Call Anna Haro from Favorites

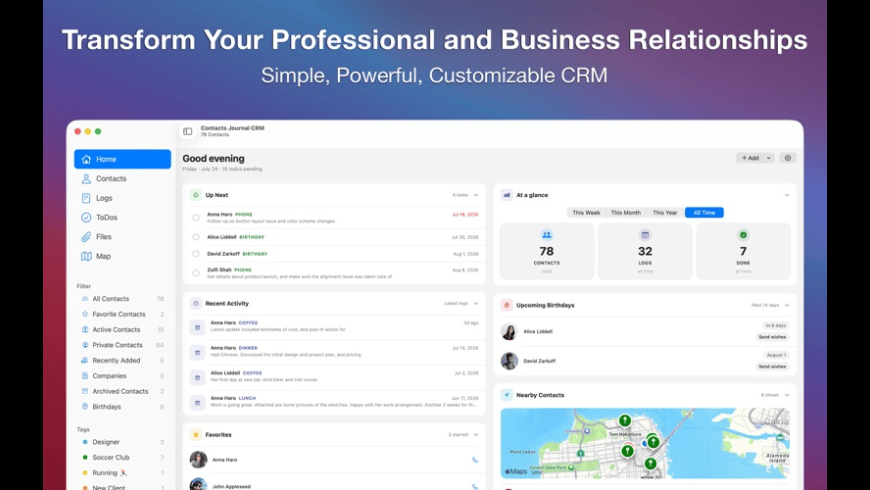click(475, 460)
